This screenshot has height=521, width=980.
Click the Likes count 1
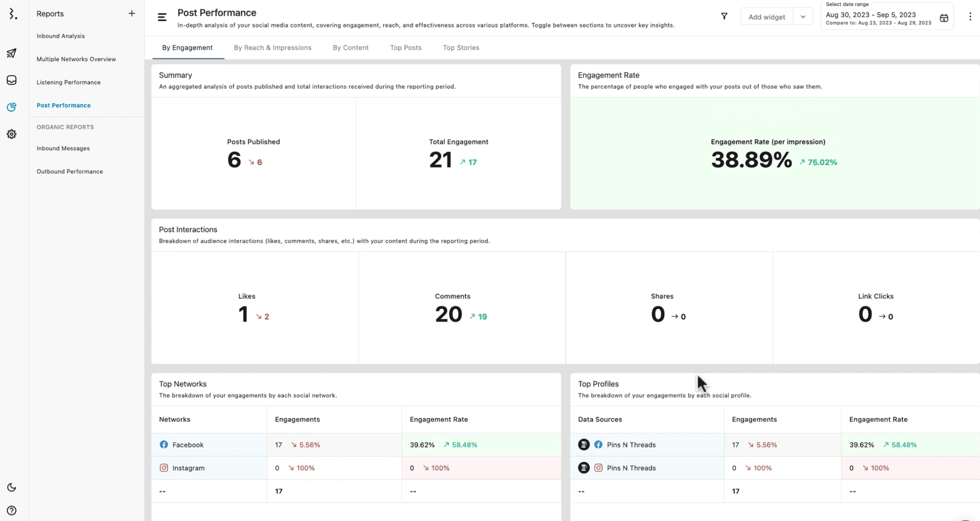(243, 314)
